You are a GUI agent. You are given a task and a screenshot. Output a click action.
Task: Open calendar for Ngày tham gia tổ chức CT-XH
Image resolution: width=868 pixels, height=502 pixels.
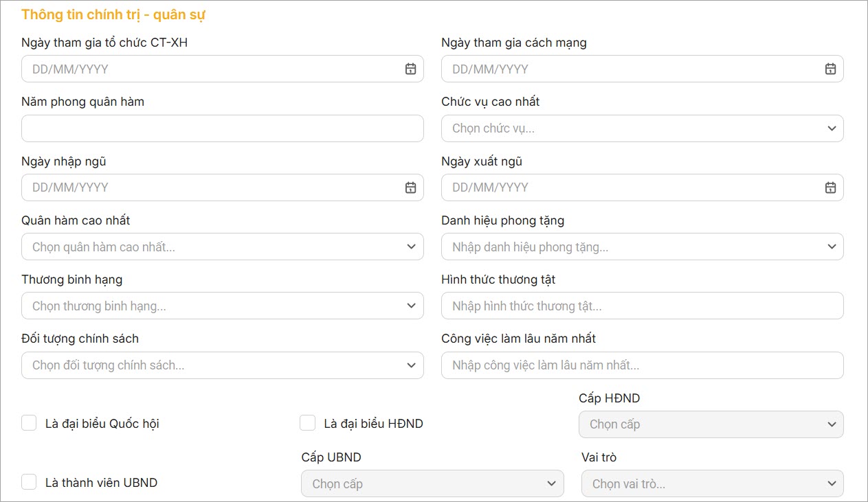[410, 69]
